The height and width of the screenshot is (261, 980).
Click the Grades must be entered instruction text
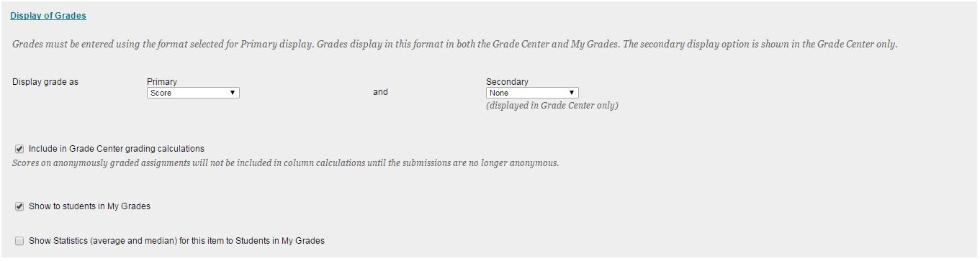455,44
